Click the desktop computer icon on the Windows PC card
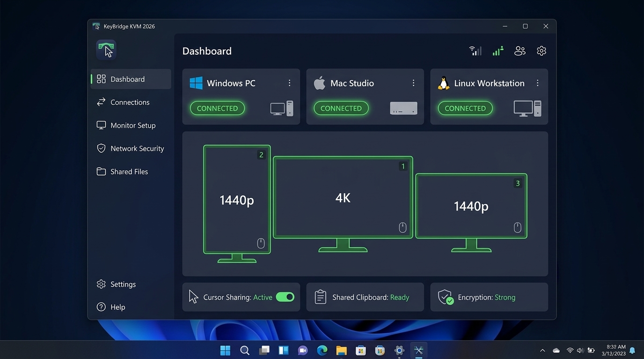Viewport: 644px width, 359px height. (282, 108)
